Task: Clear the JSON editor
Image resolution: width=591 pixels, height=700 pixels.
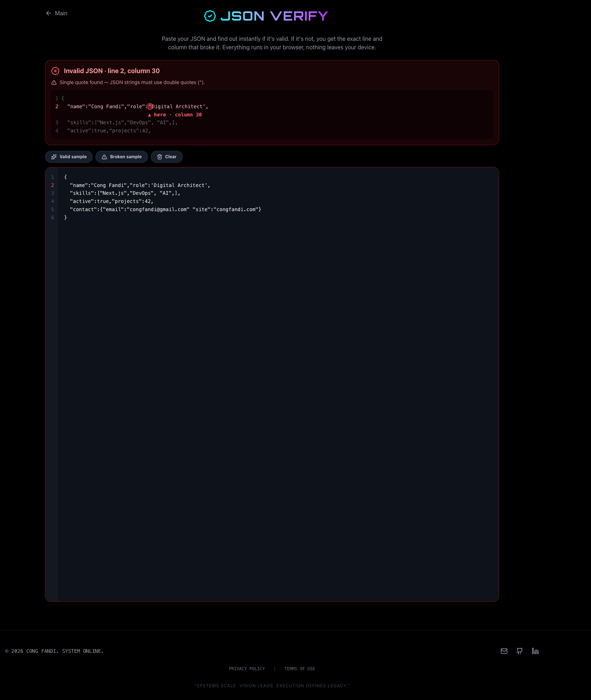Action: point(167,157)
